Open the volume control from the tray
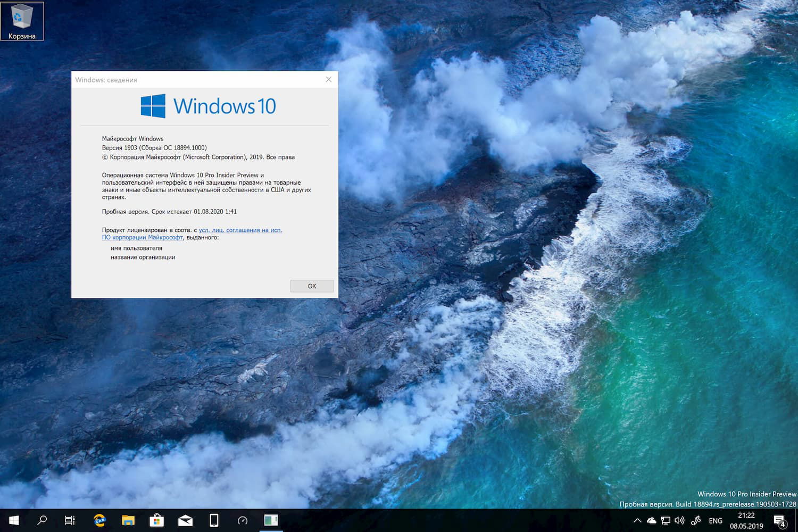The height and width of the screenshot is (532, 798). (680, 520)
